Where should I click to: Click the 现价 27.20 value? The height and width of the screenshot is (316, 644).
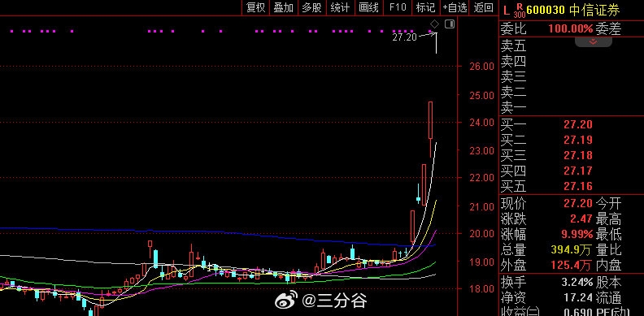point(578,203)
